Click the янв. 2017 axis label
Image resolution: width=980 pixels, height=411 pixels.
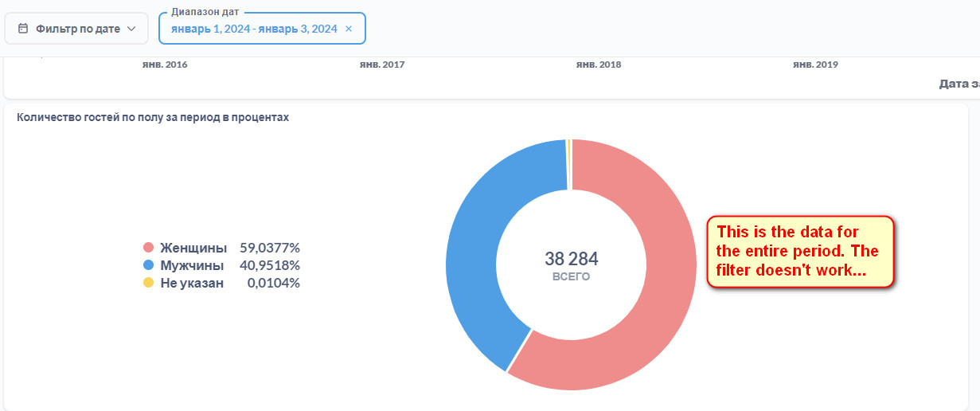click(x=382, y=65)
